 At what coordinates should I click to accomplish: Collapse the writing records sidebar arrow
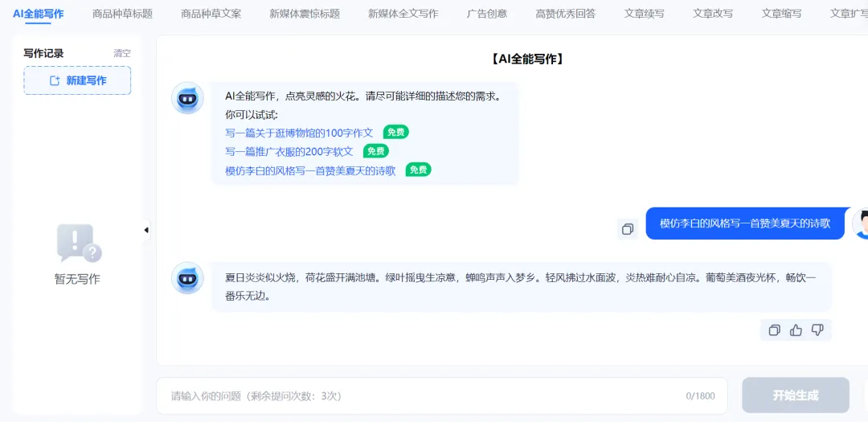tap(146, 230)
